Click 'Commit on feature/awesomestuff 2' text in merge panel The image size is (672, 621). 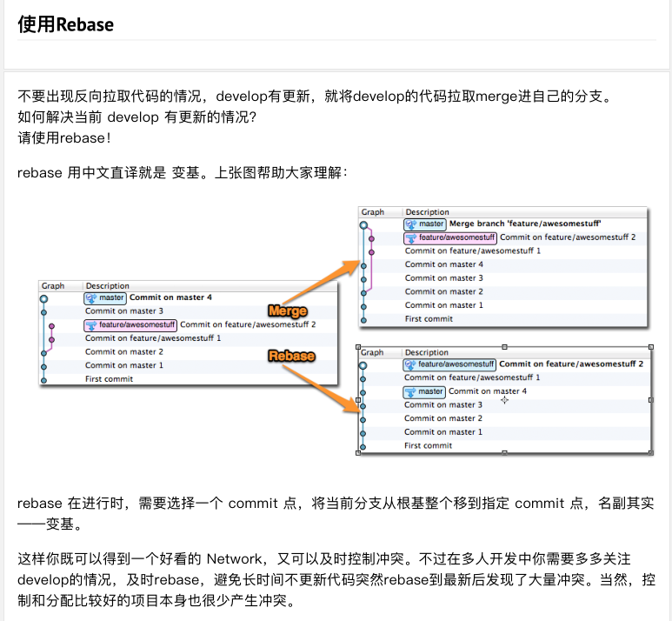[568, 237]
